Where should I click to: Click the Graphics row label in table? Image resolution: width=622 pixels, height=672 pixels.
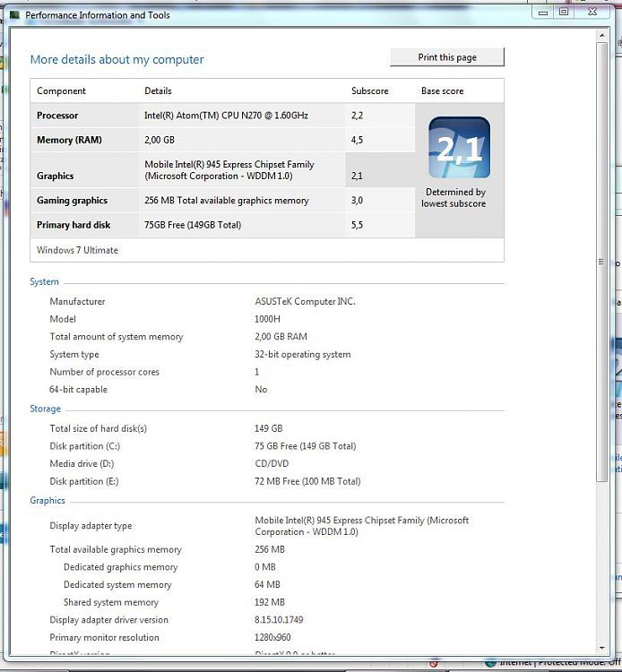(x=56, y=176)
